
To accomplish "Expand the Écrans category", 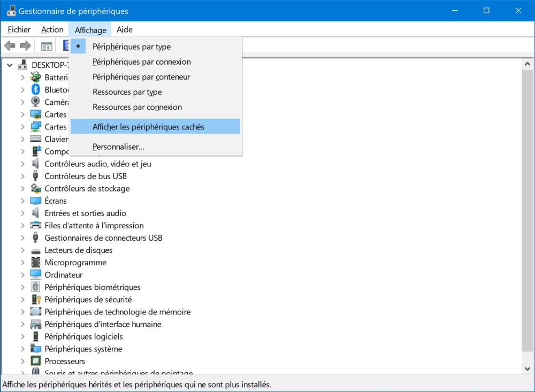I will coord(22,201).
